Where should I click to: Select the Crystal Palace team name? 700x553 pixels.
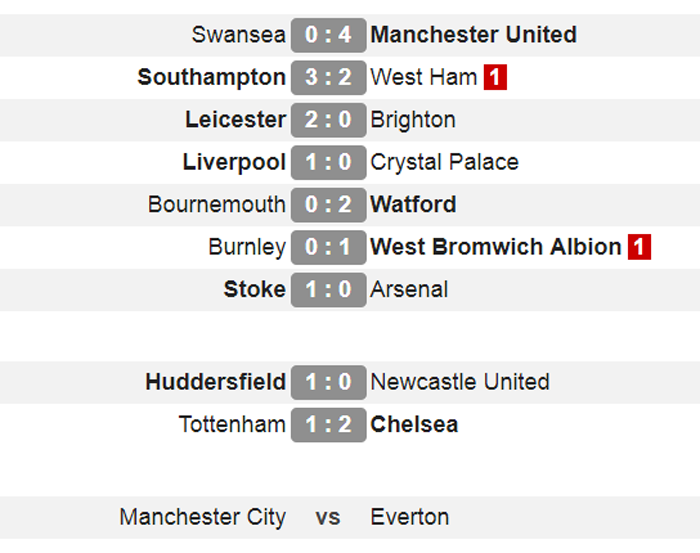(445, 162)
